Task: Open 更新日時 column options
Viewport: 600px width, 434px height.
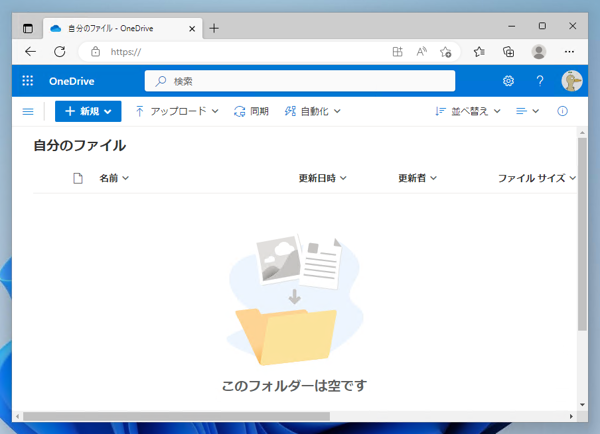Action: point(322,178)
